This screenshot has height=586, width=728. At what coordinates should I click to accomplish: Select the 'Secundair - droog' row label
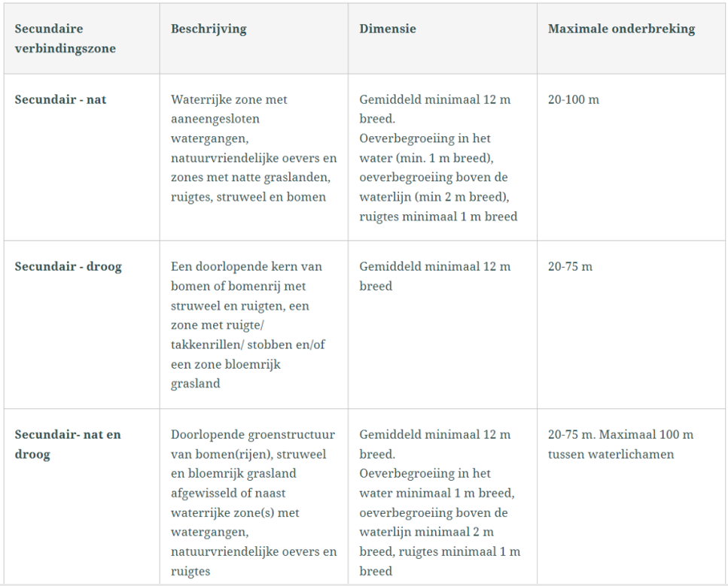pos(68,266)
